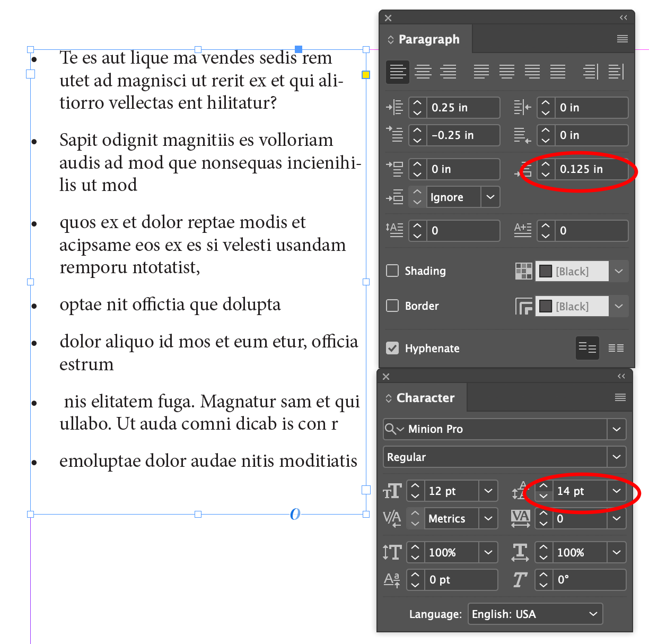Click the Paragraph panel tab
This screenshot has width=649, height=644.
coord(428,39)
